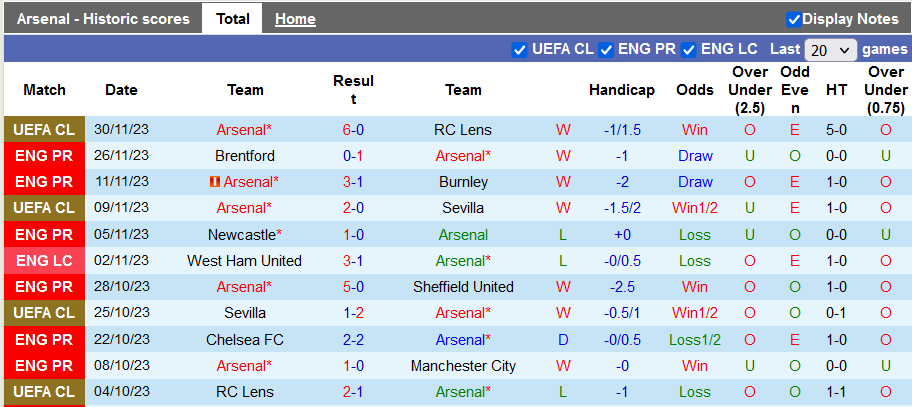Click the Newcastle team name
This screenshot has width=912, height=407.
coord(243,235)
